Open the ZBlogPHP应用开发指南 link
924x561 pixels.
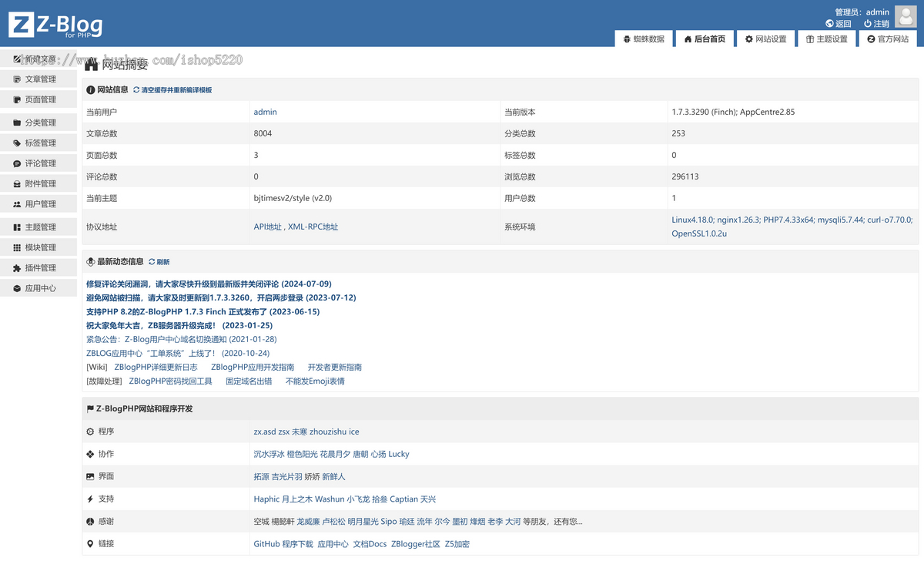[x=253, y=367]
